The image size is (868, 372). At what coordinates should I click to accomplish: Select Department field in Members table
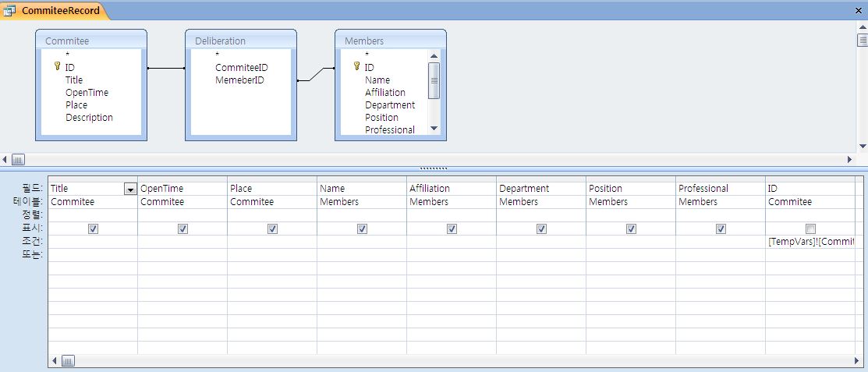tap(390, 105)
